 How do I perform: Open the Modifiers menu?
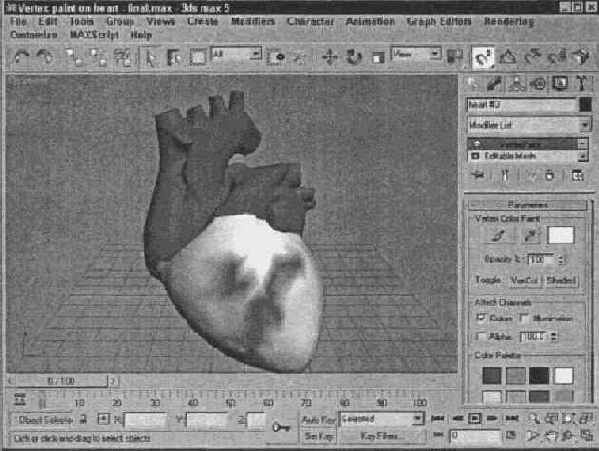(253, 21)
